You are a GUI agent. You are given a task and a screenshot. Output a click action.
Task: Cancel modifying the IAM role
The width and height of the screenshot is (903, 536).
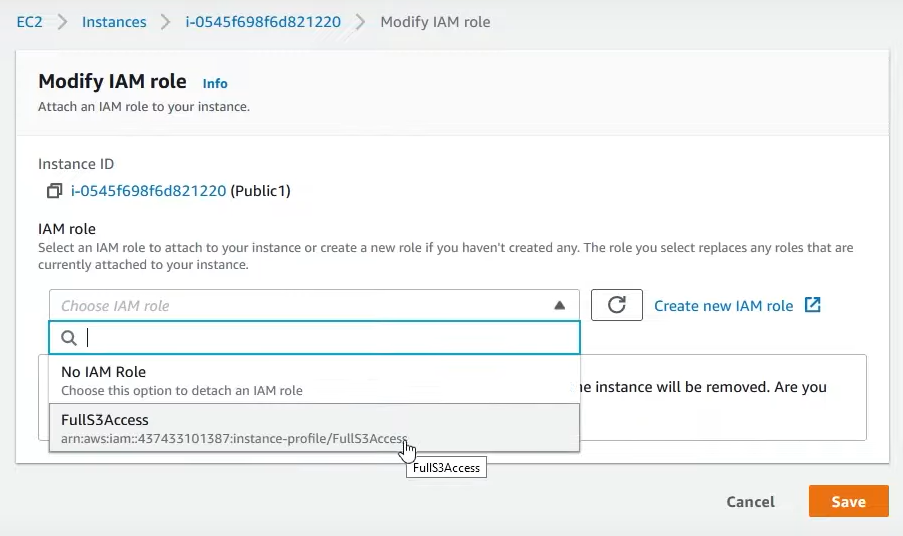[x=750, y=501]
